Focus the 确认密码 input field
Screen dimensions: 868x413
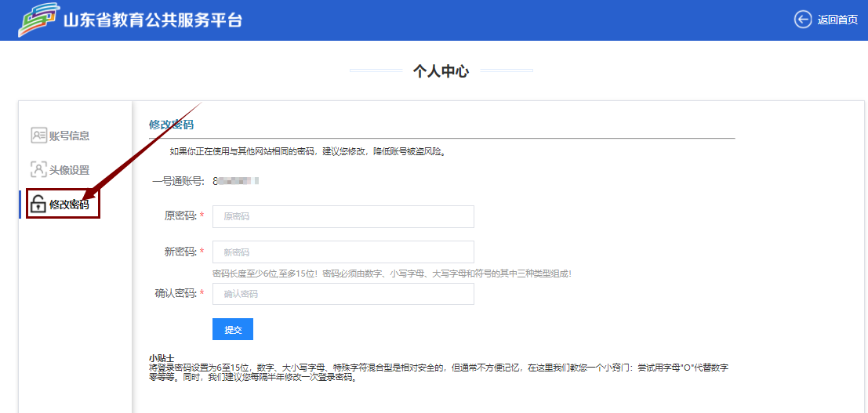(x=343, y=294)
